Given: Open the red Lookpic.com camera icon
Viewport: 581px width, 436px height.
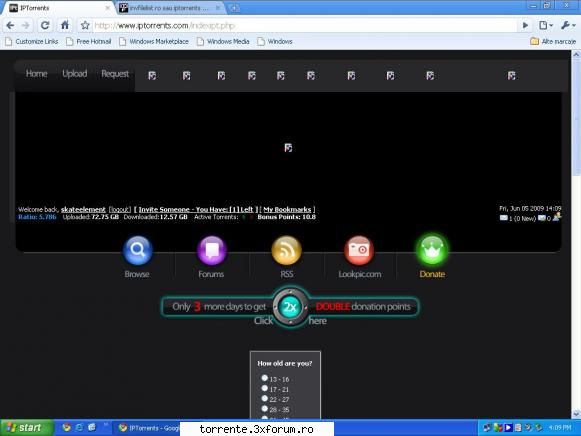Looking at the screenshot, I should 359,250.
